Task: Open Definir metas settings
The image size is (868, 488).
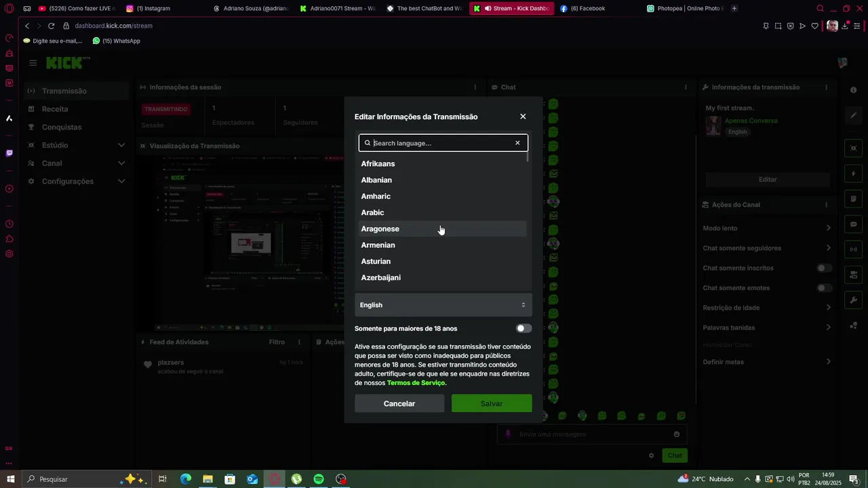Action: click(767, 362)
